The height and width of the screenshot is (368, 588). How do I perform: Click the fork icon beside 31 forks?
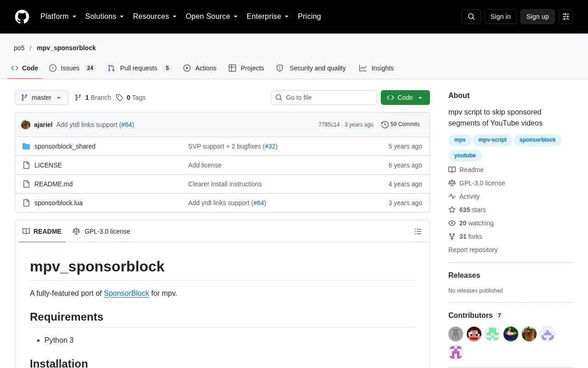(x=452, y=236)
